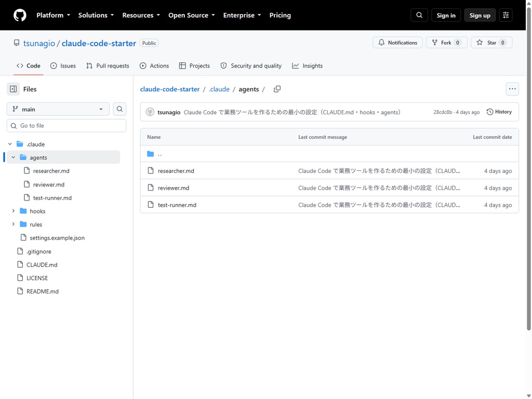Click file icon next to LICENSE
This screenshot has height=399, width=532.
(20, 278)
